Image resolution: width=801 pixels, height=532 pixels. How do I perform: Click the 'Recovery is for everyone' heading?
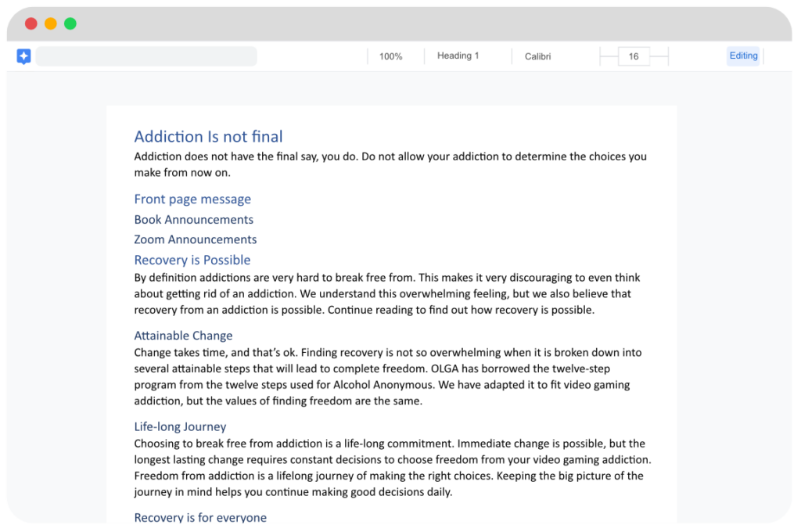(200, 516)
